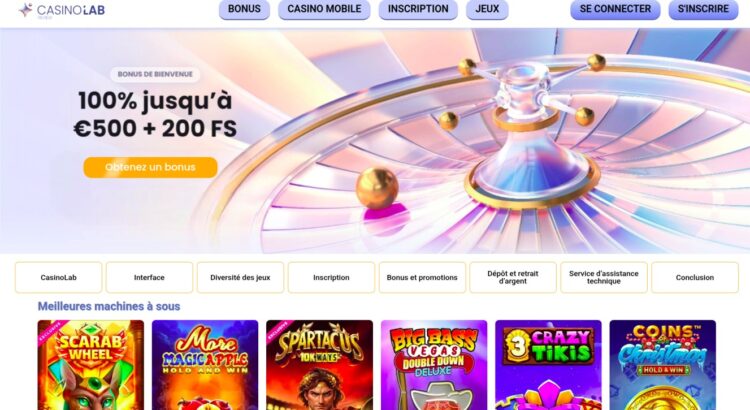750x410 pixels.
Task: Select the Inscription anchor tab
Action: pyautogui.click(x=331, y=277)
